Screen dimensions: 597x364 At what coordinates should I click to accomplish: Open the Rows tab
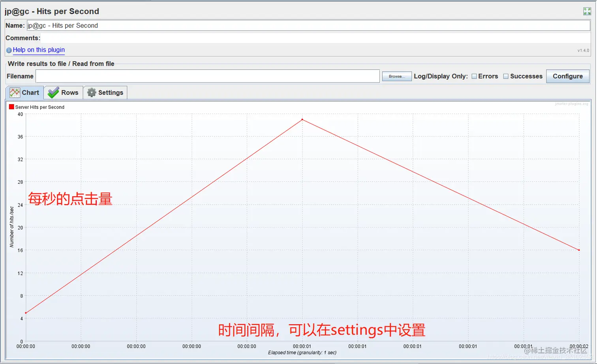coord(64,93)
